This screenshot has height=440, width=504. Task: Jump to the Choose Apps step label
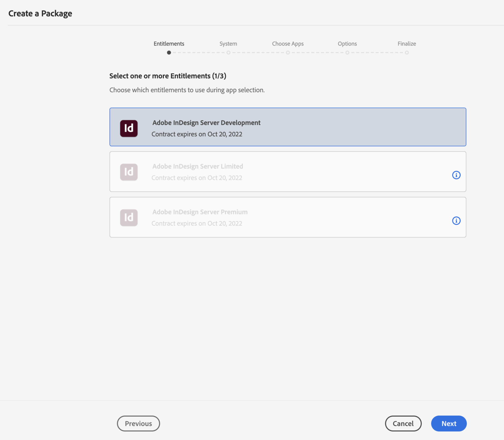tap(288, 44)
